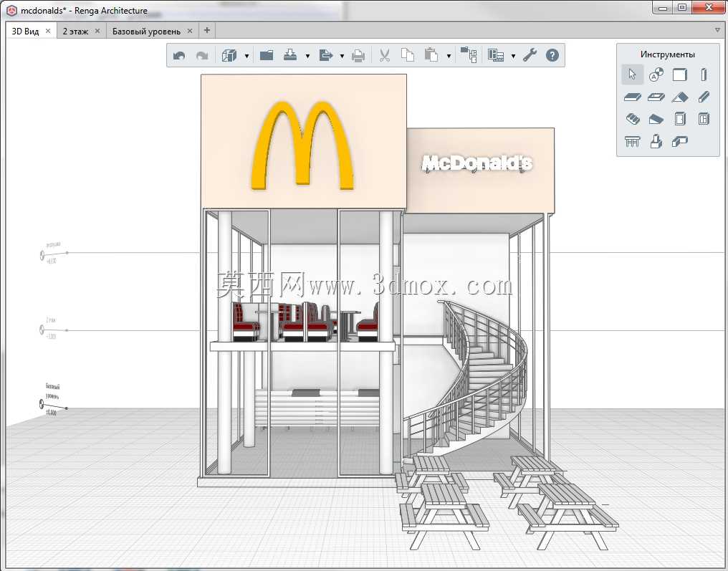Click the 3D view cube icon
This screenshot has width=728, height=571.
[229, 56]
